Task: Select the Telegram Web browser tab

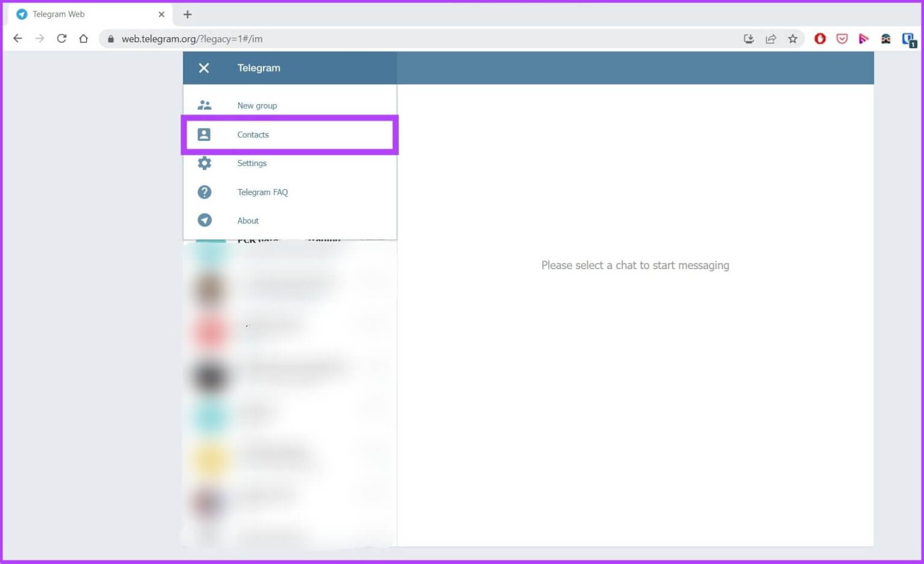Action: click(90, 14)
